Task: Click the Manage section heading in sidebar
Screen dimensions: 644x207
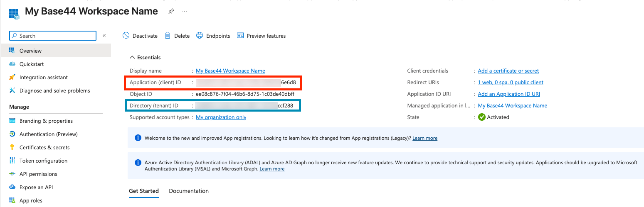Action: click(19, 107)
